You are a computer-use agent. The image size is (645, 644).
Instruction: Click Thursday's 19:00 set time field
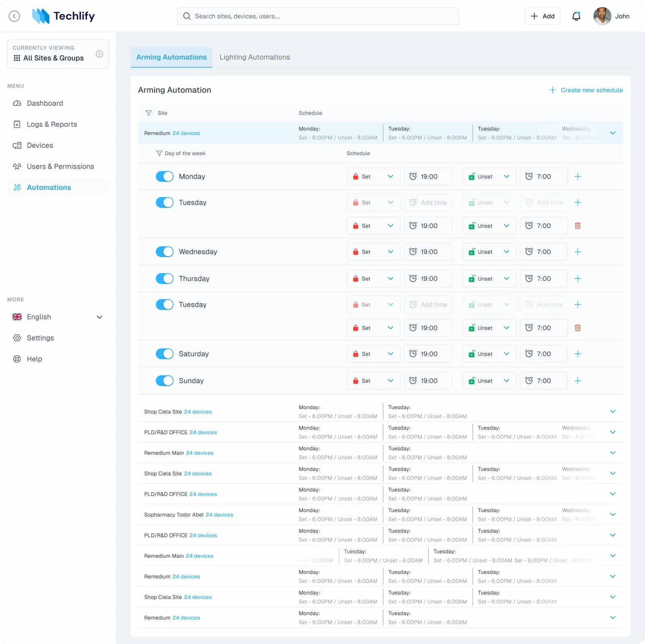pyautogui.click(x=428, y=278)
